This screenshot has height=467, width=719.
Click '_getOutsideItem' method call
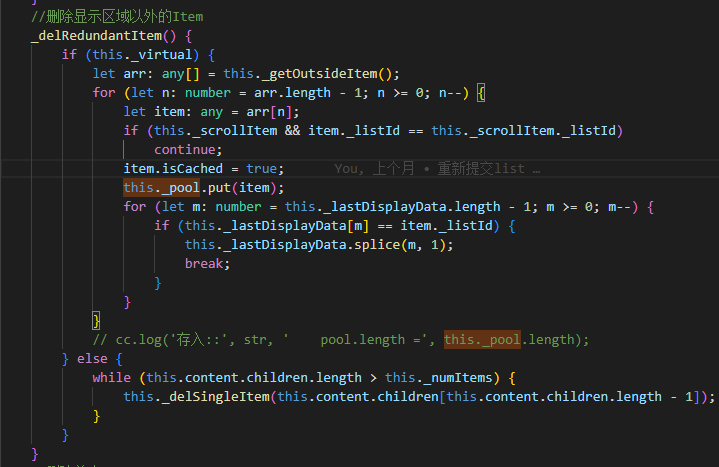[x=320, y=74]
